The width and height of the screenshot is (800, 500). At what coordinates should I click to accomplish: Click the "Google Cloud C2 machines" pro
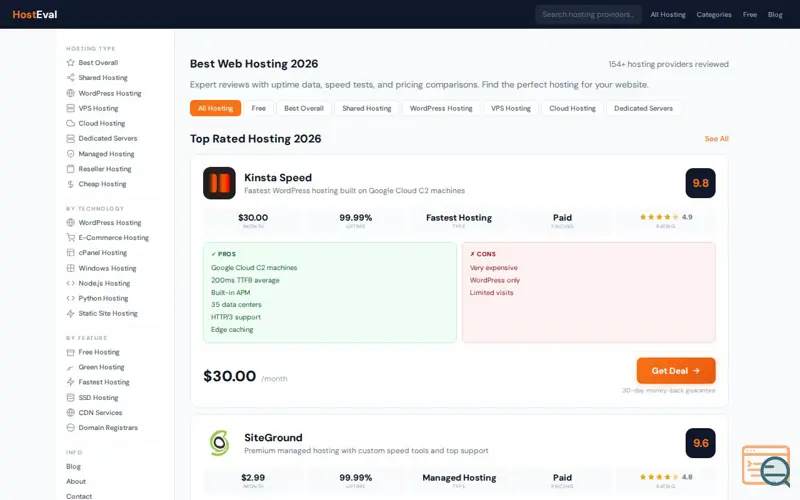[x=254, y=267]
